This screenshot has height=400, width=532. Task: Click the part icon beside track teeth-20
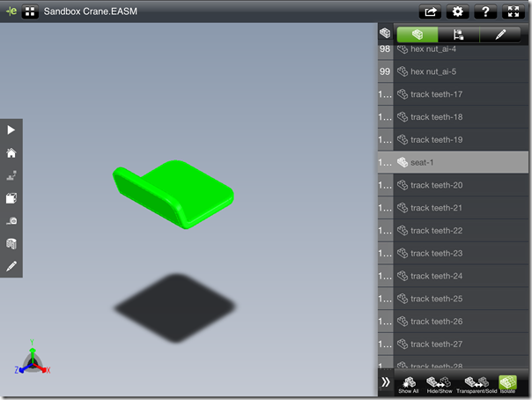pyautogui.click(x=403, y=185)
